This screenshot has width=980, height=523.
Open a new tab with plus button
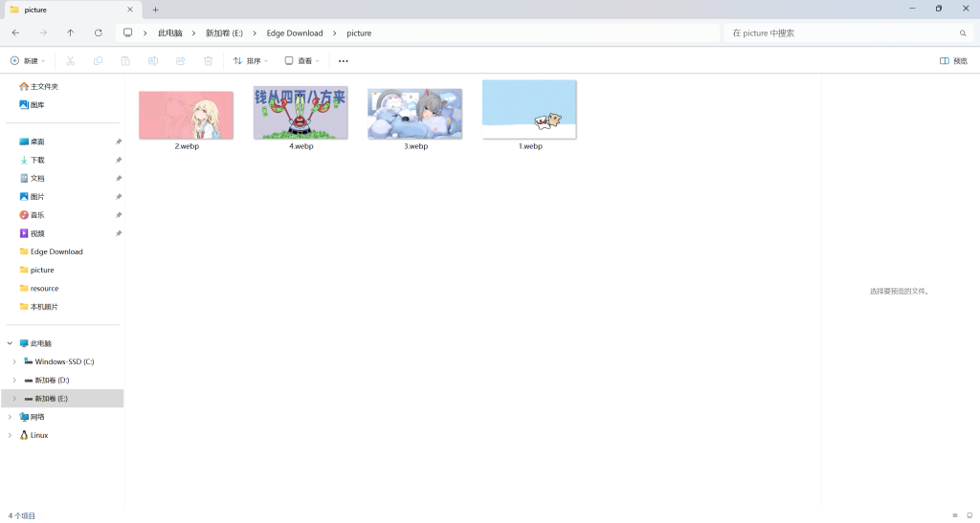point(156,10)
